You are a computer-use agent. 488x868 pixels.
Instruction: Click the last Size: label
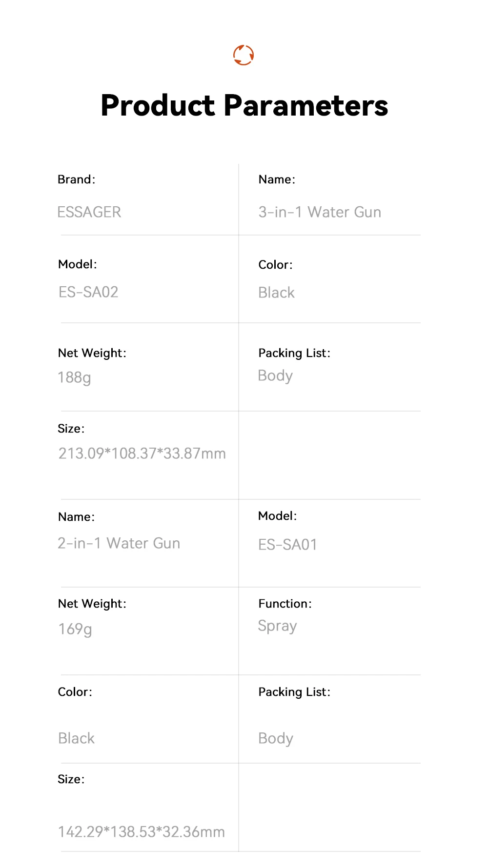coord(71,779)
